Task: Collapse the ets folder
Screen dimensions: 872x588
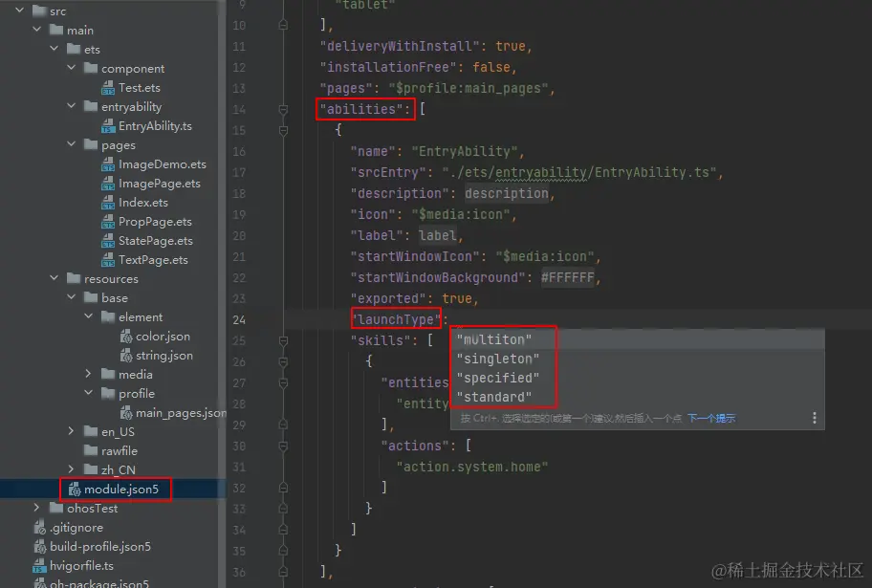Action: pos(54,49)
